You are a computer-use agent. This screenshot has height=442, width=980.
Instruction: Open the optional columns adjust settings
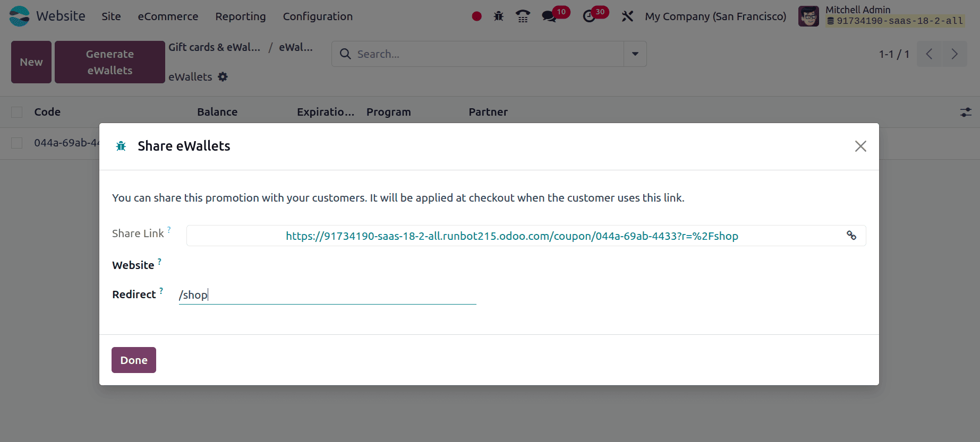(x=966, y=112)
